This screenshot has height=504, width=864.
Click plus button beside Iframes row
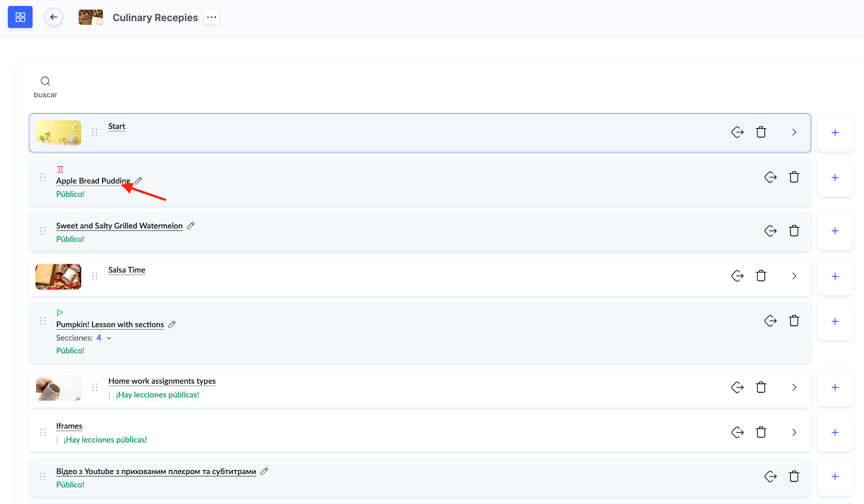point(835,432)
